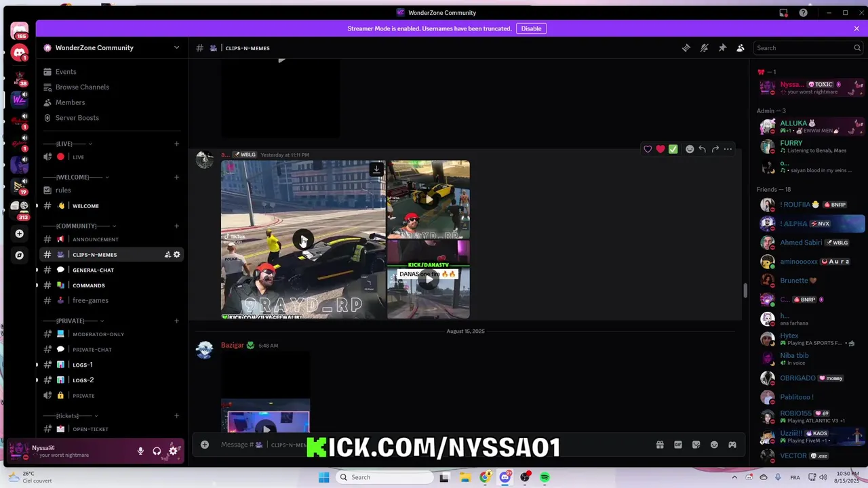Open User Settings gear icon

173,451
